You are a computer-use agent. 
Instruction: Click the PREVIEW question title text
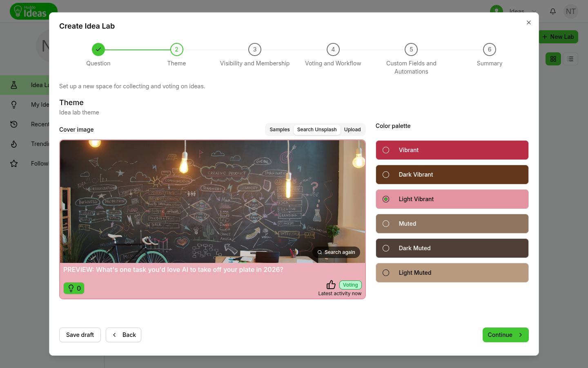tap(173, 270)
